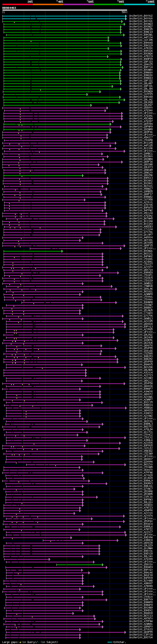Select the UniRef100_Q589Y0 label
157x644 pixels.
coord(141,108)
